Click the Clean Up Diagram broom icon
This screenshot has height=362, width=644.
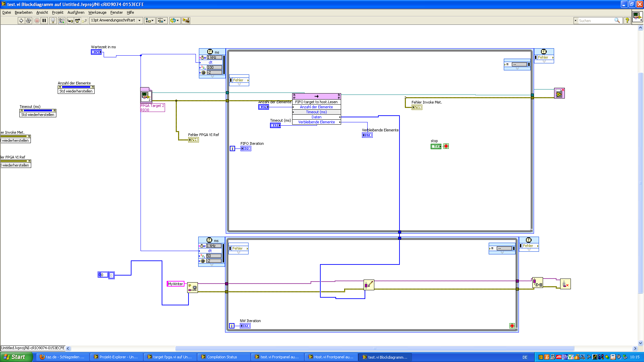pos(185,21)
